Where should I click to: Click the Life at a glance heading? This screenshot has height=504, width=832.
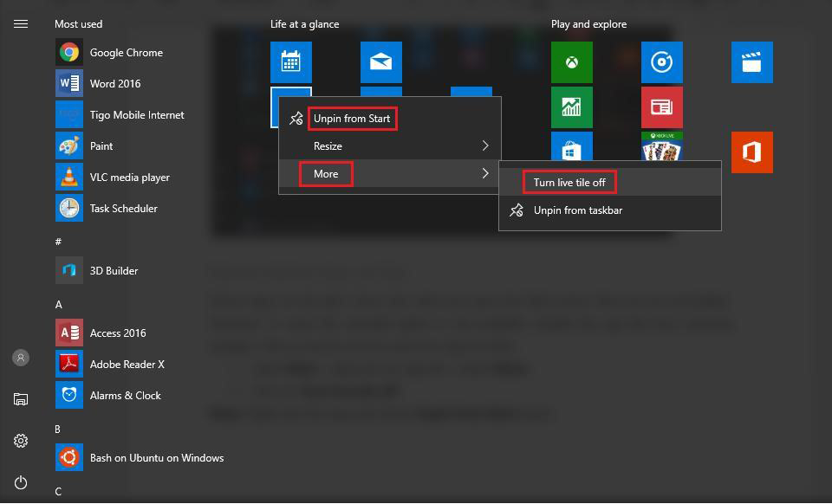tap(304, 24)
